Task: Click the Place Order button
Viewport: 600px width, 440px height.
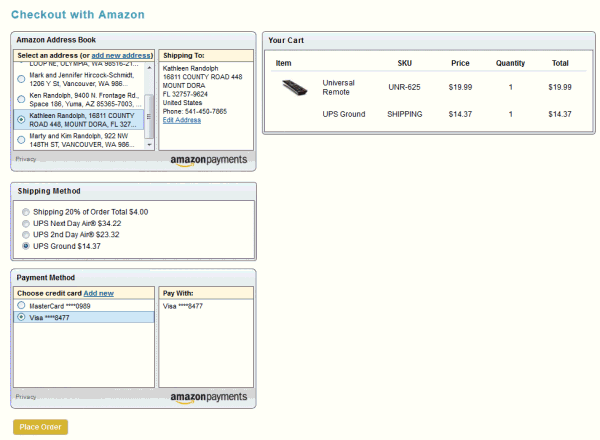Action: click(41, 427)
